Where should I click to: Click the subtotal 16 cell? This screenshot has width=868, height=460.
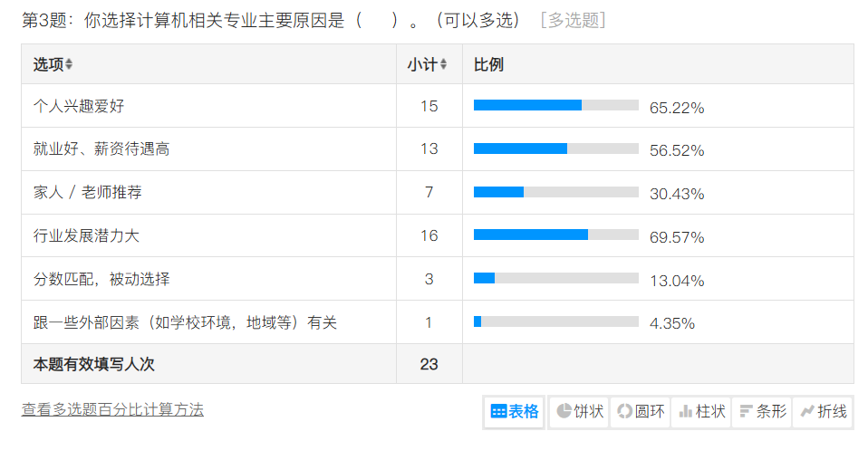click(x=429, y=235)
